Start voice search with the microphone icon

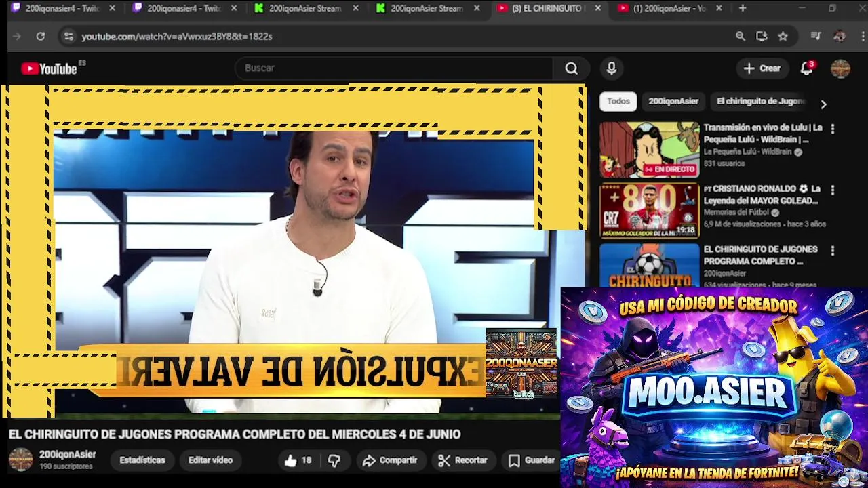[x=612, y=68]
